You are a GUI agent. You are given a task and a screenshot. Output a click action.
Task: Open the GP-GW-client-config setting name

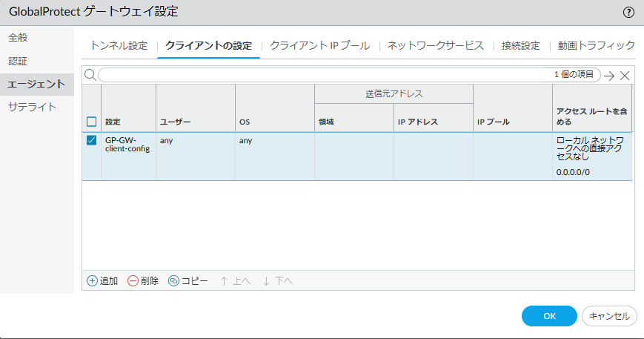[x=127, y=145]
